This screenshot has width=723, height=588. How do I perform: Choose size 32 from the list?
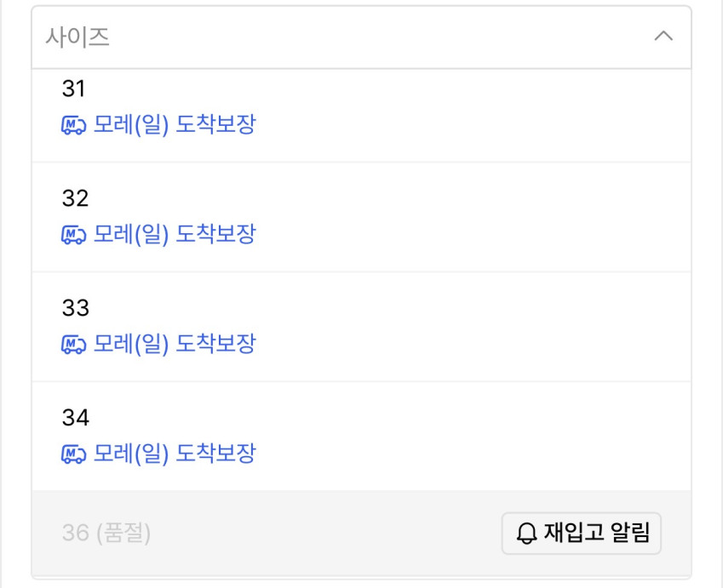pos(75,198)
